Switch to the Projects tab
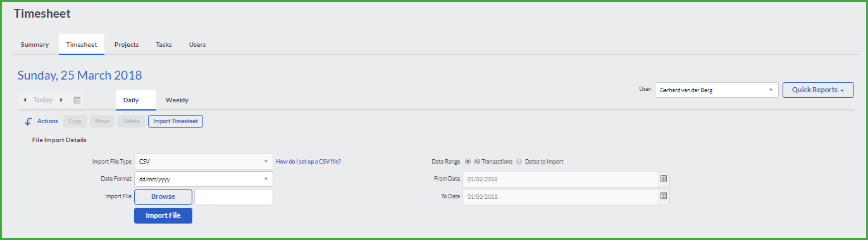The height and width of the screenshot is (240, 868). coord(127,45)
